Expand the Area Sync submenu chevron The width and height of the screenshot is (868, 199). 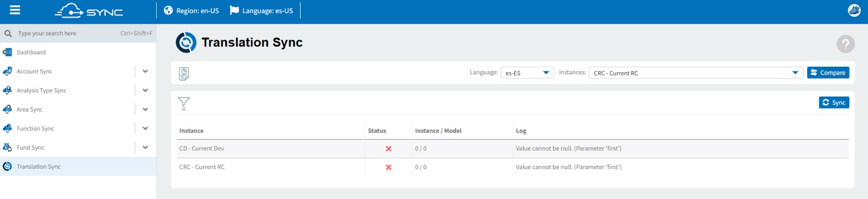click(145, 110)
